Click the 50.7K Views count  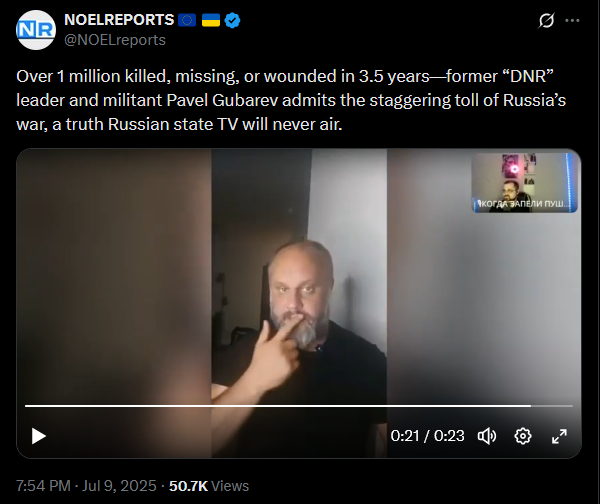click(x=209, y=486)
